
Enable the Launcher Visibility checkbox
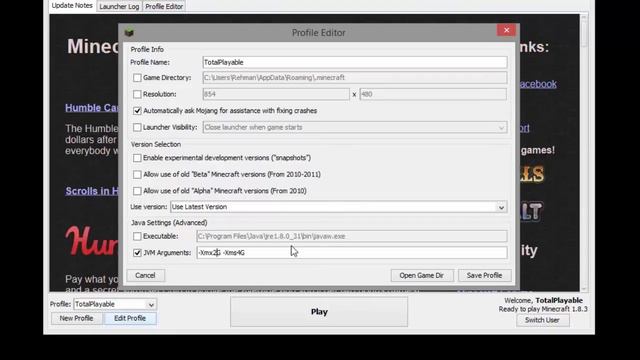[x=137, y=127]
